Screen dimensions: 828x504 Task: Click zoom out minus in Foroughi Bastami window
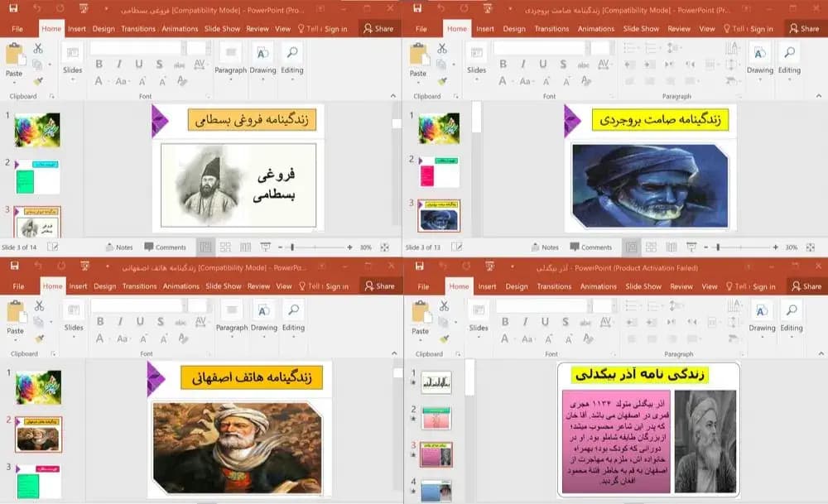(x=281, y=247)
